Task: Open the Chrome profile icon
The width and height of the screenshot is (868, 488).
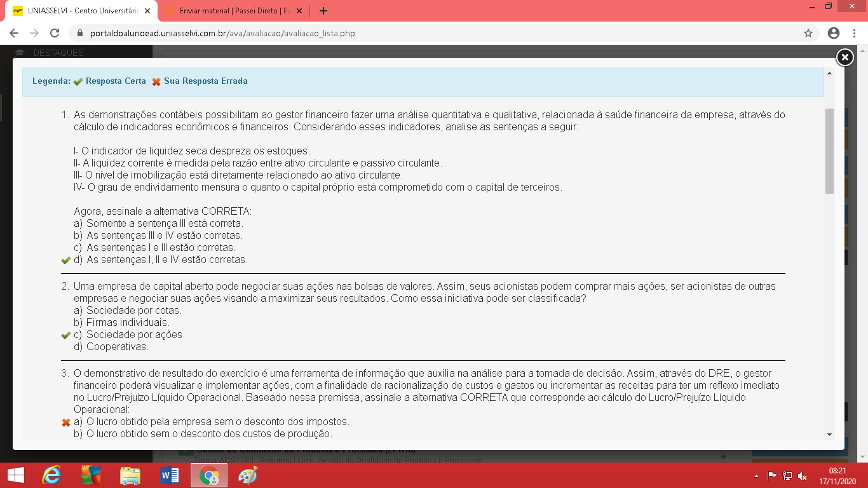Action: [834, 33]
